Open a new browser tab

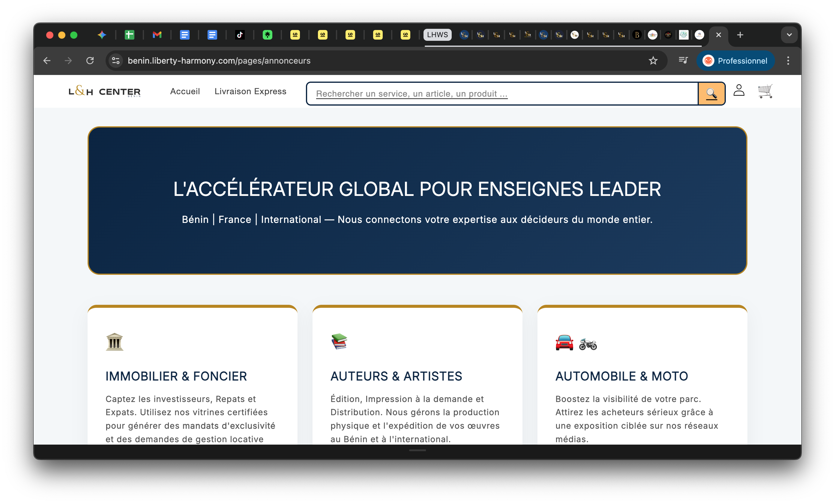point(740,35)
